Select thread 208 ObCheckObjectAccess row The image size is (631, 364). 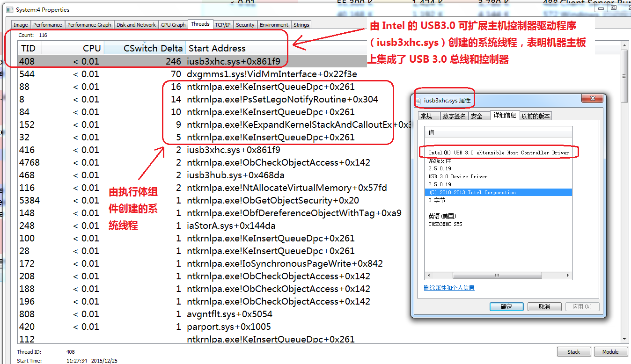tap(192, 276)
